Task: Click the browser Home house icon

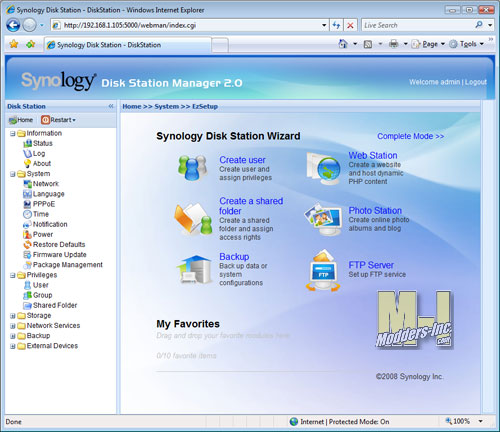Action: (x=343, y=44)
